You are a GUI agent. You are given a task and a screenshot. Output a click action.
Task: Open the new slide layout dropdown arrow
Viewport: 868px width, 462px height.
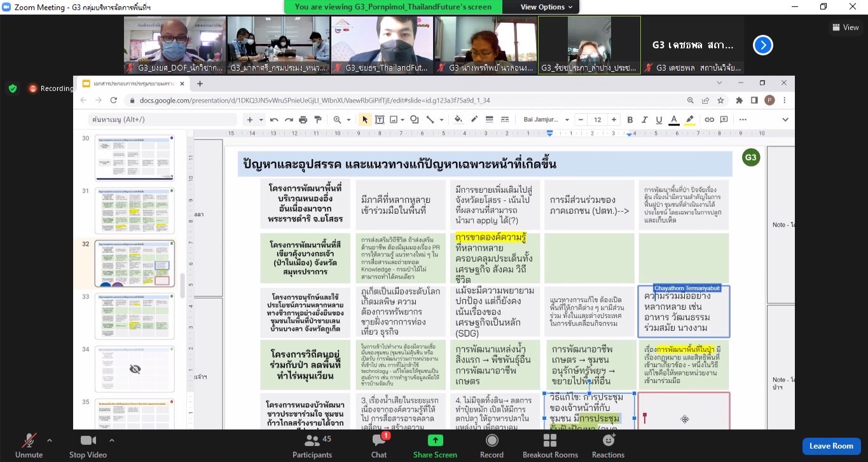[261, 120]
